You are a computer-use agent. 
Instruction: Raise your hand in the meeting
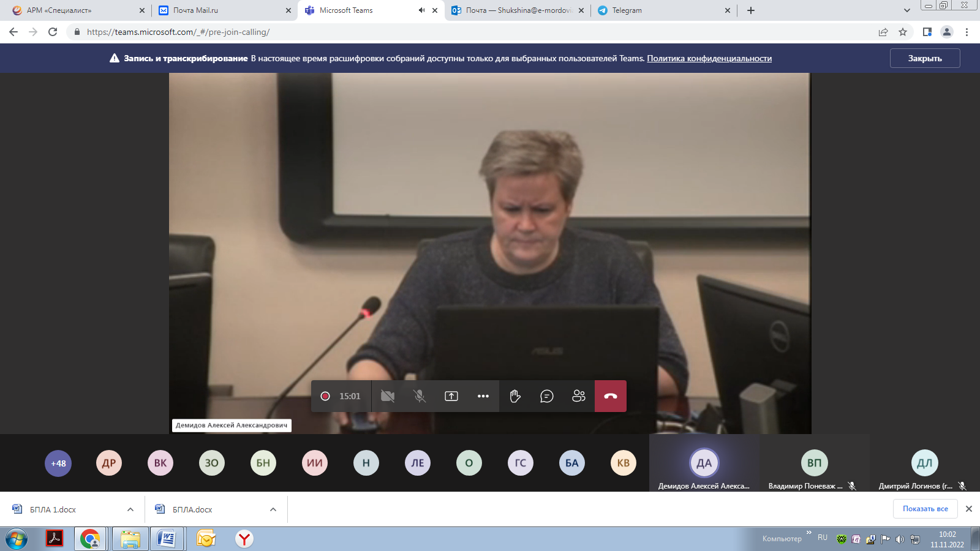tap(515, 396)
